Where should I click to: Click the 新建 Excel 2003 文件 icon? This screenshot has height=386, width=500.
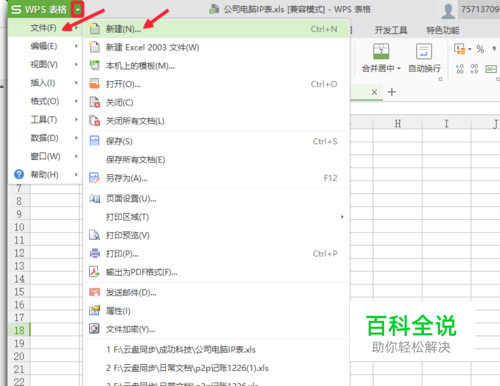(x=95, y=47)
